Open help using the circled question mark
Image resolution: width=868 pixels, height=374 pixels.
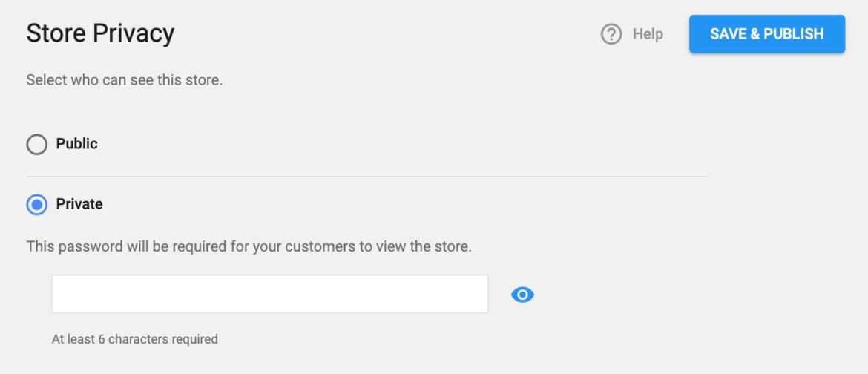(x=611, y=34)
